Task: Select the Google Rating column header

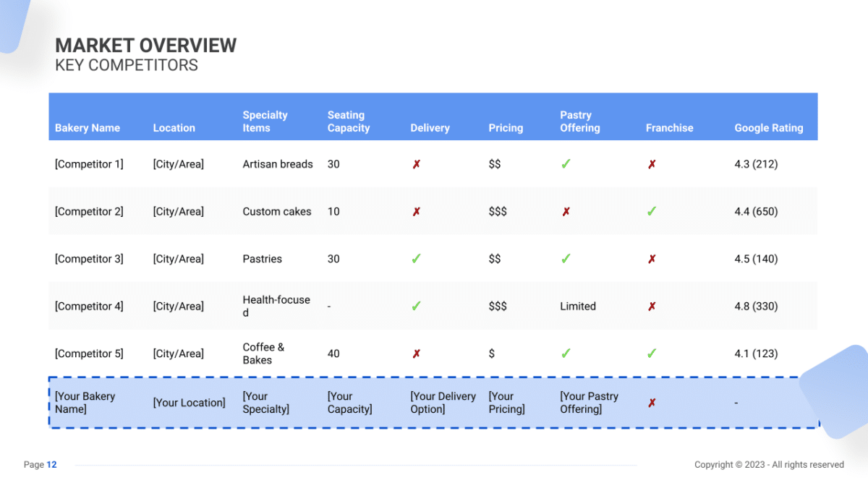Action: [x=769, y=128]
